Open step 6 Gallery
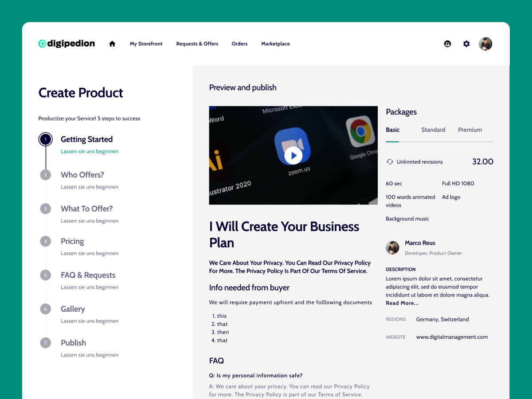The image size is (532, 399). pyautogui.click(x=73, y=309)
